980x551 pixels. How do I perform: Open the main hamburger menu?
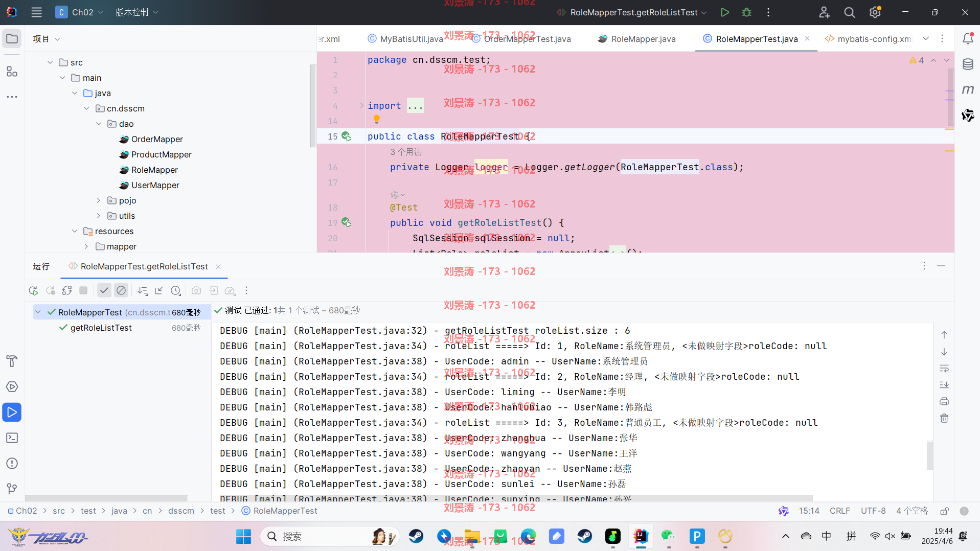(x=36, y=12)
